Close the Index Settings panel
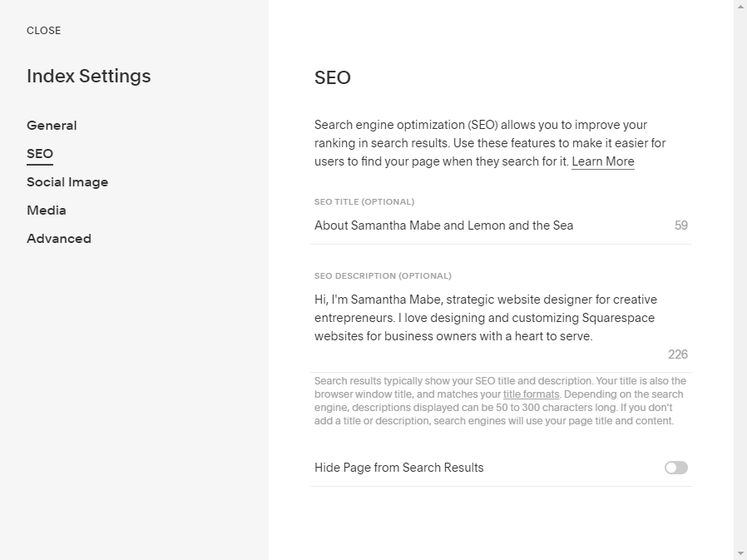 pyautogui.click(x=43, y=31)
